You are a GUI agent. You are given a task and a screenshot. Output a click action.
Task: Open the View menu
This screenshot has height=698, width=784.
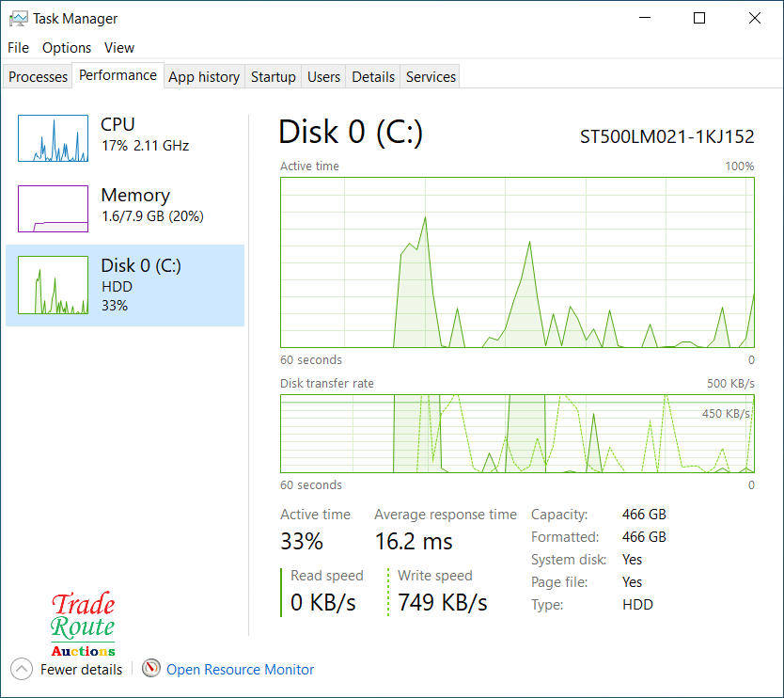pos(119,47)
